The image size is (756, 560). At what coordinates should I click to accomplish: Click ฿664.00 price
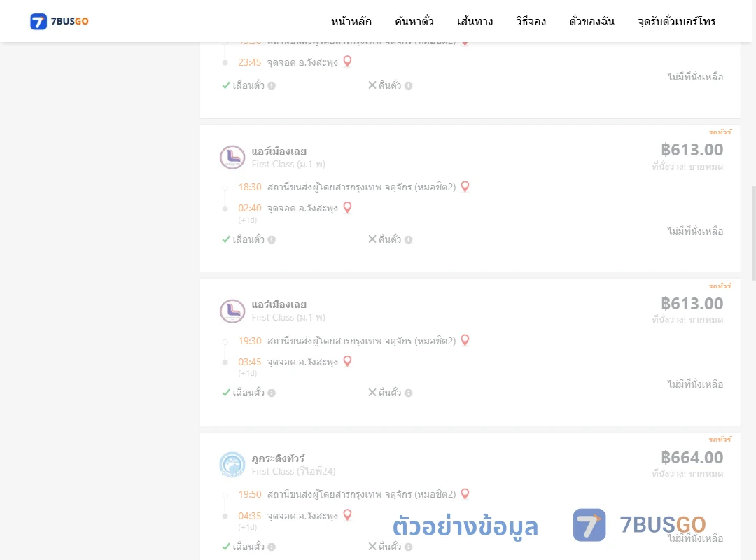pos(692,457)
